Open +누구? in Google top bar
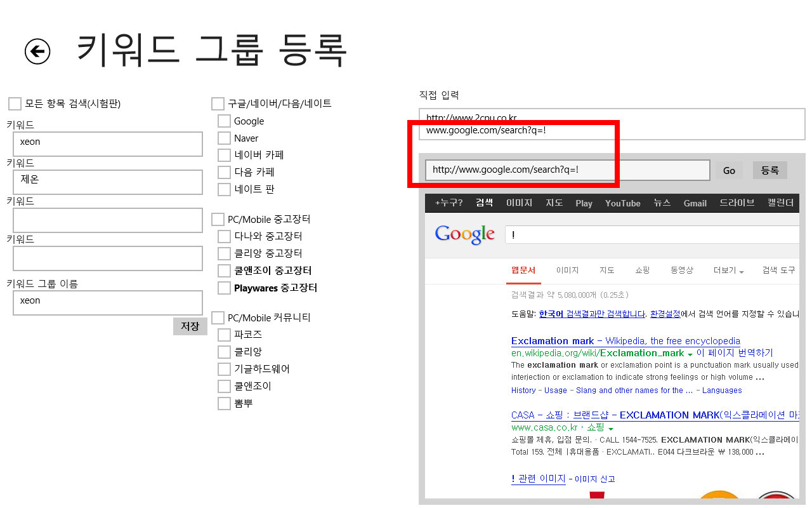This screenshot has width=812, height=508. pyautogui.click(x=449, y=203)
